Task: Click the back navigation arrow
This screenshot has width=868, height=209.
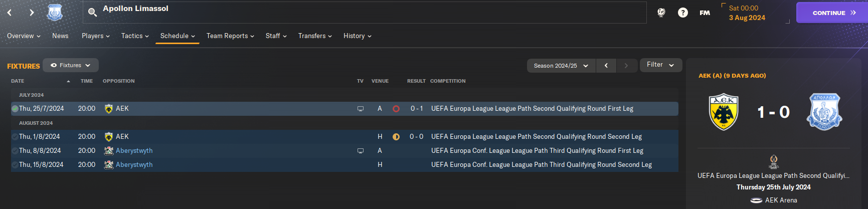Action: (x=10, y=13)
